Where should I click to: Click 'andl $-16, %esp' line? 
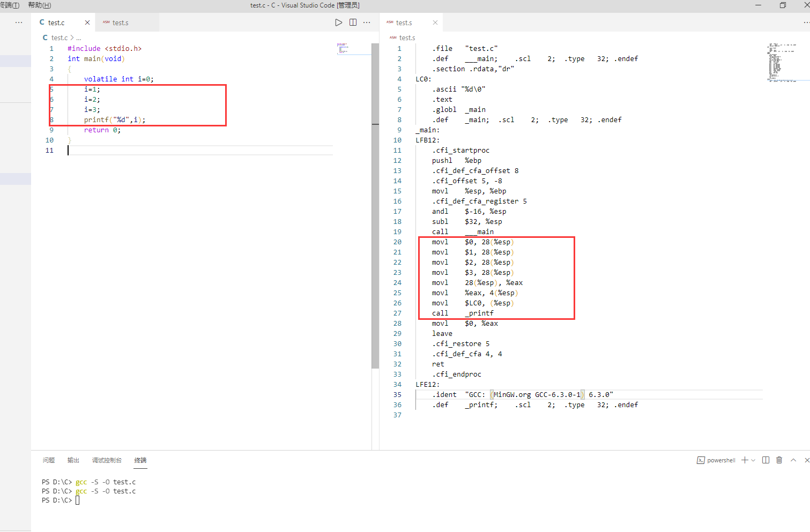469,211
